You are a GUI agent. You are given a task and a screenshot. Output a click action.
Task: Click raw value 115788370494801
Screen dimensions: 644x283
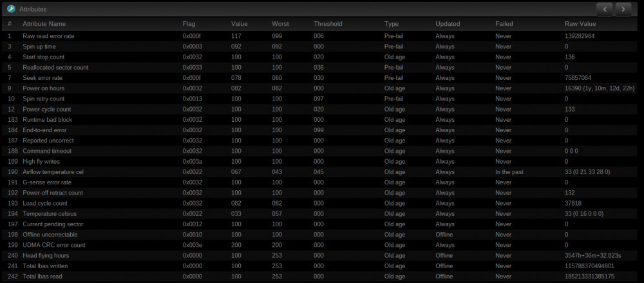589,266
